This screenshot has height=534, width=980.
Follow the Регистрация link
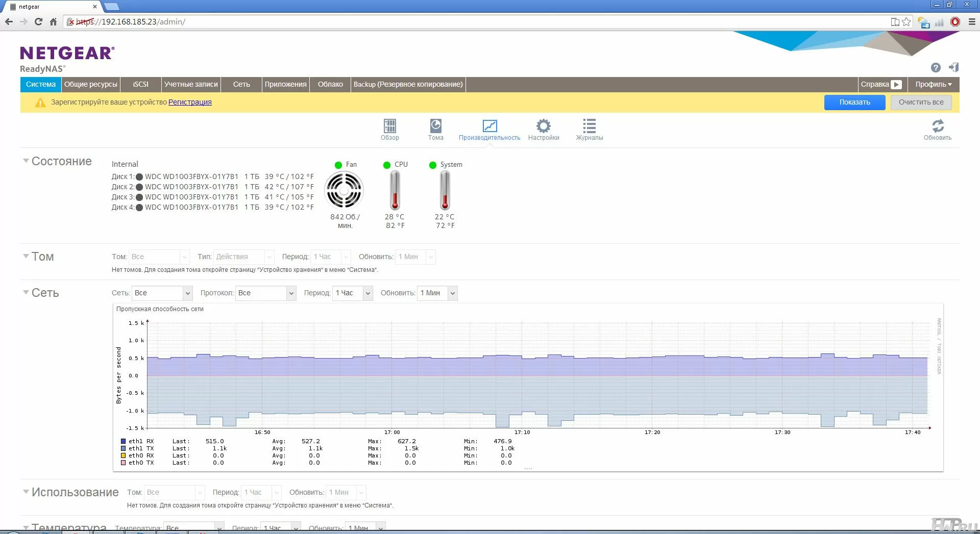190,103
